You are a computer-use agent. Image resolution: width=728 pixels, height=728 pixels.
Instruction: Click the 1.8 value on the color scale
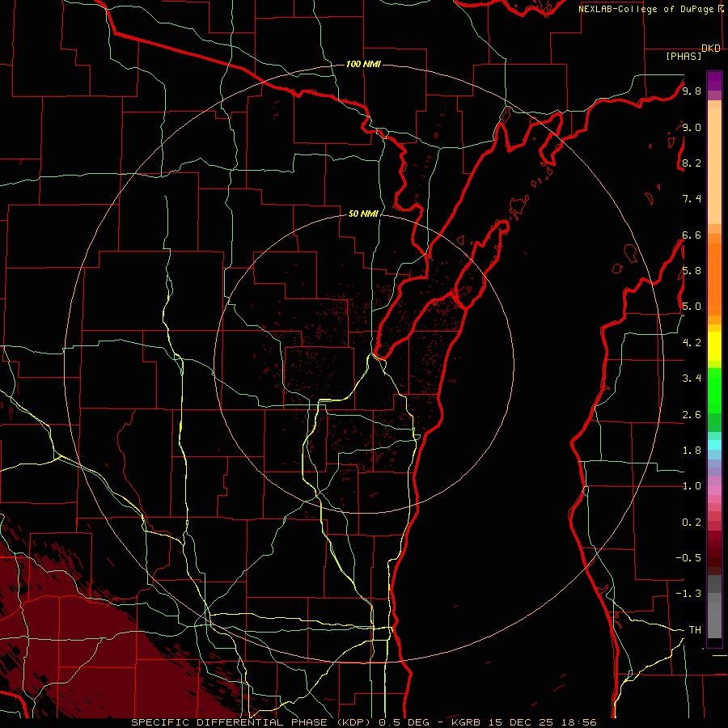coord(692,451)
